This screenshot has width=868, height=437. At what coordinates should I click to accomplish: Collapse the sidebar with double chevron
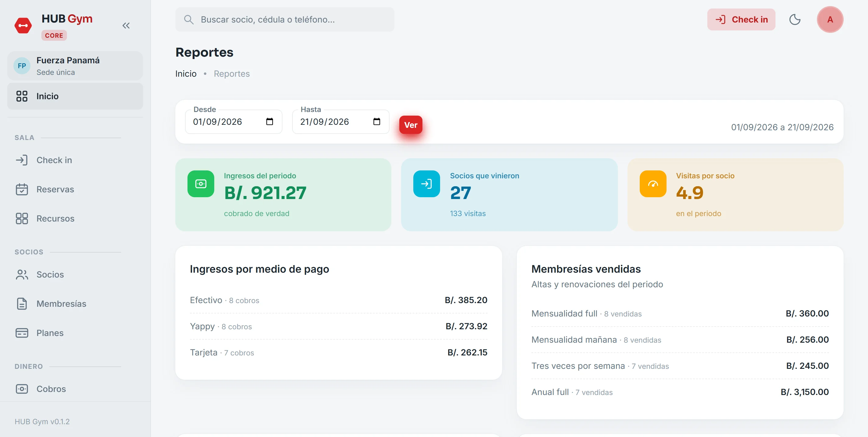pyautogui.click(x=126, y=26)
